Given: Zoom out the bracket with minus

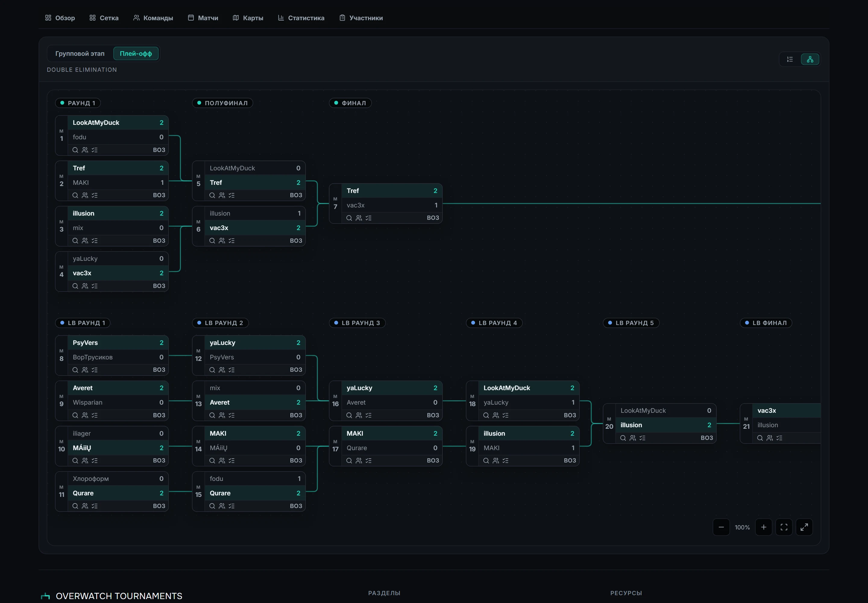Looking at the screenshot, I should pyautogui.click(x=721, y=527).
